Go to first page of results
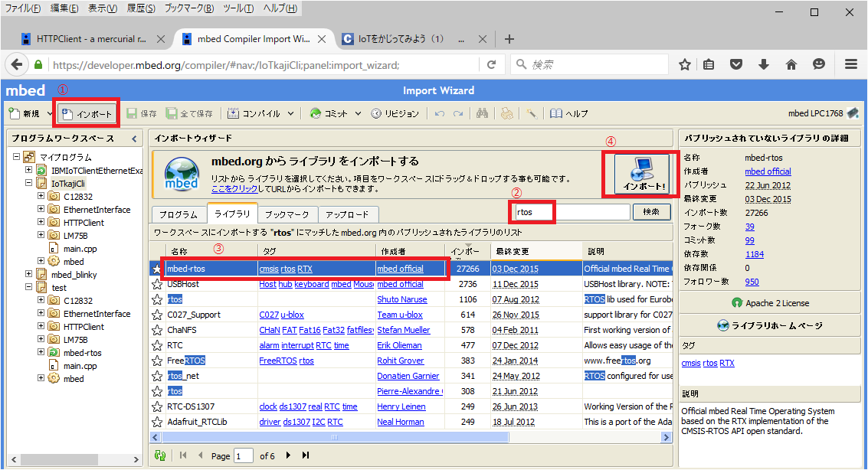868x470 pixels. pyautogui.click(x=183, y=455)
